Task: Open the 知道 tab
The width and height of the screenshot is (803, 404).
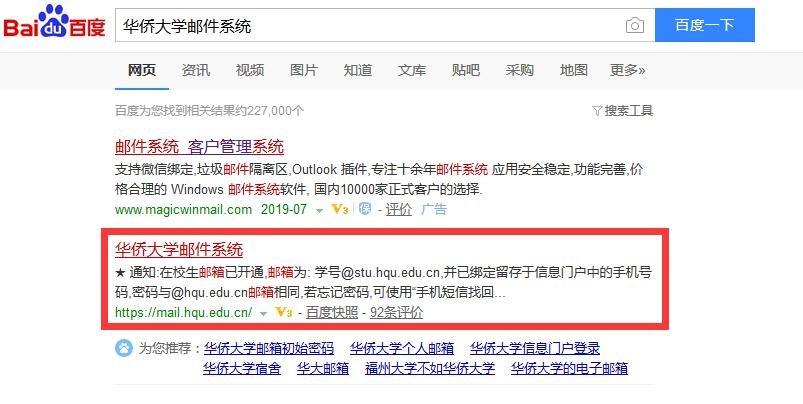Action: coord(358,70)
